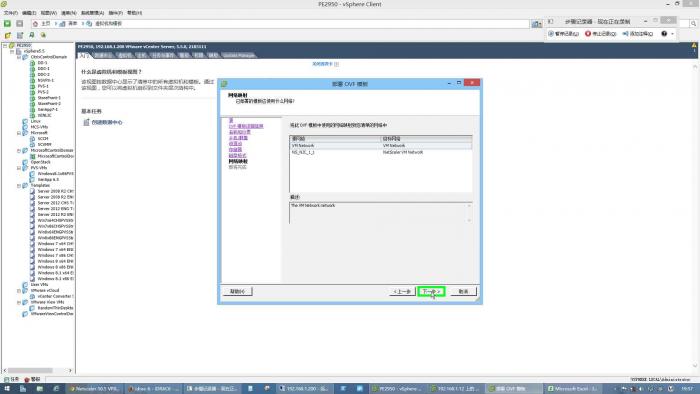Click the second icon in the second toolbar row
Screen dimensions: 700x394
(20, 35)
